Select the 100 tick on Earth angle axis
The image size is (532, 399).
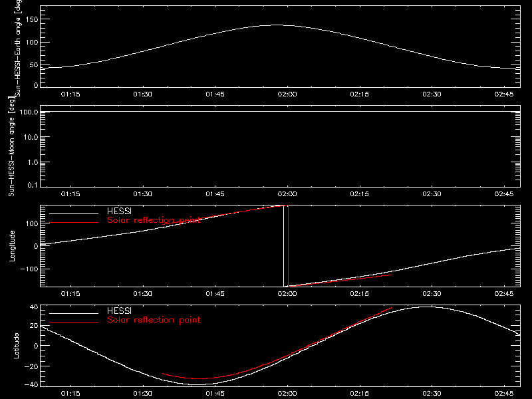click(31, 42)
